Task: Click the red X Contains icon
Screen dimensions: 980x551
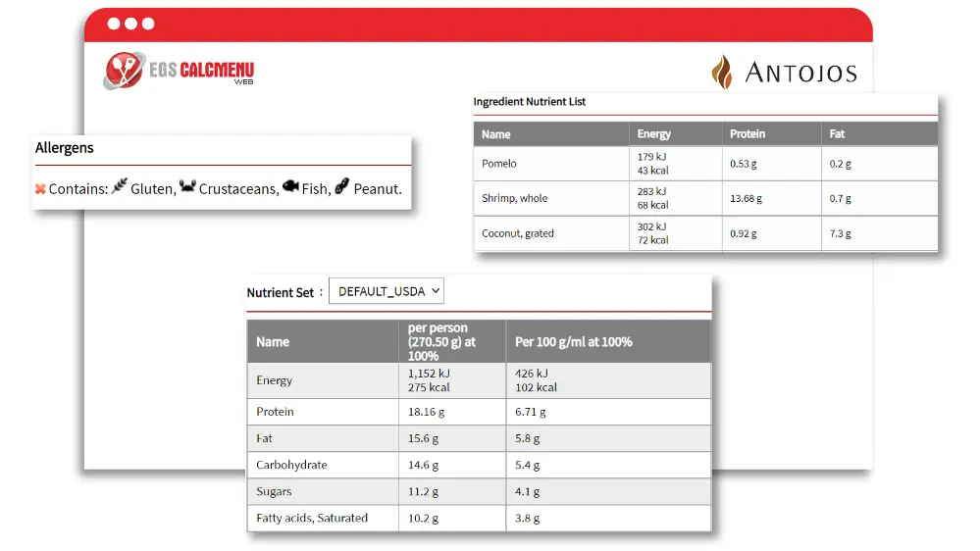Action: 40,188
